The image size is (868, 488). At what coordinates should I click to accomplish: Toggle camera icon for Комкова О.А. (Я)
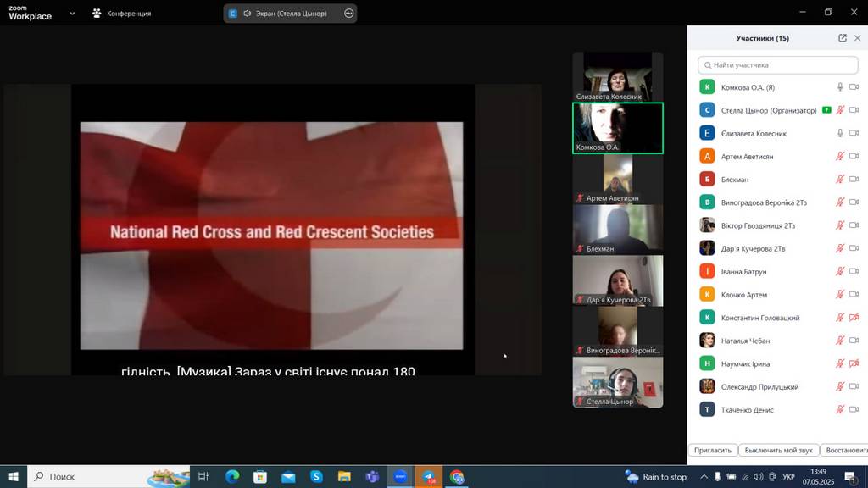coord(854,87)
